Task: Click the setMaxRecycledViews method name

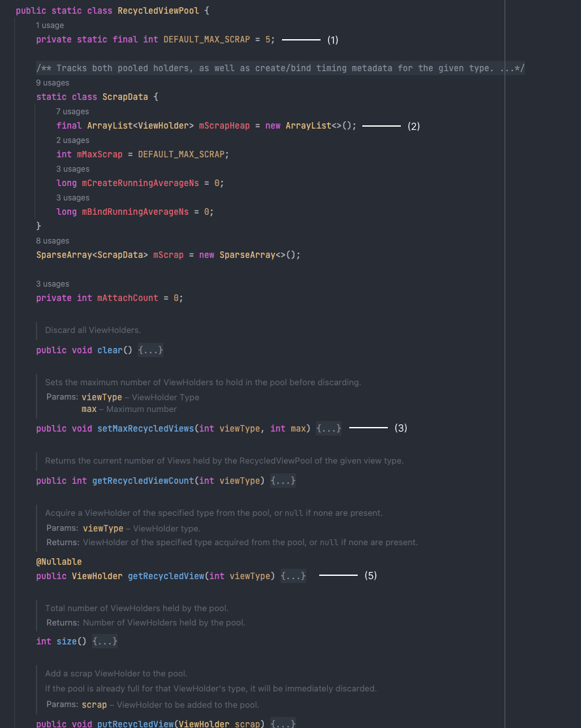Action: coord(146,428)
